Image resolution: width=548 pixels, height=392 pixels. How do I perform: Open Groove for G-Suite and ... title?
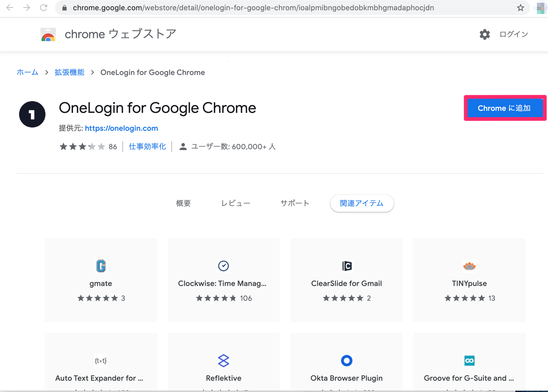coord(469,378)
